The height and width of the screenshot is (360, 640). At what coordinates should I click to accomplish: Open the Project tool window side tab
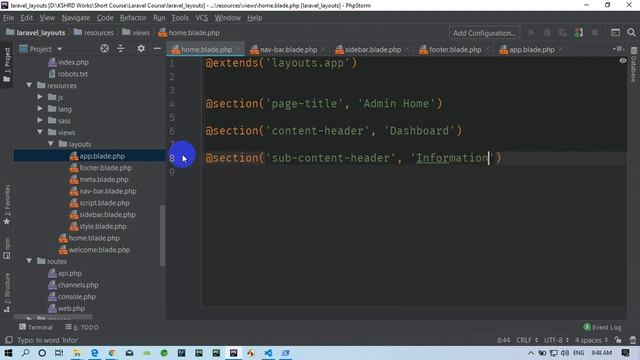pos(7,64)
